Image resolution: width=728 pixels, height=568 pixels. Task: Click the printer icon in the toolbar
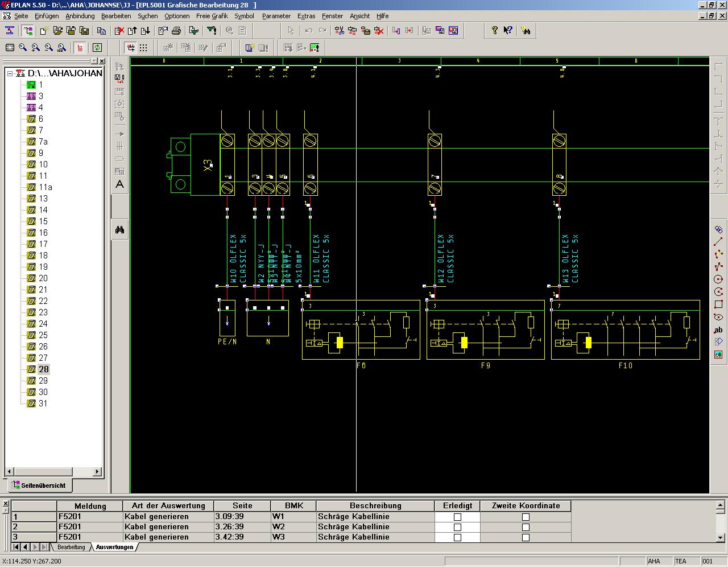click(176, 30)
